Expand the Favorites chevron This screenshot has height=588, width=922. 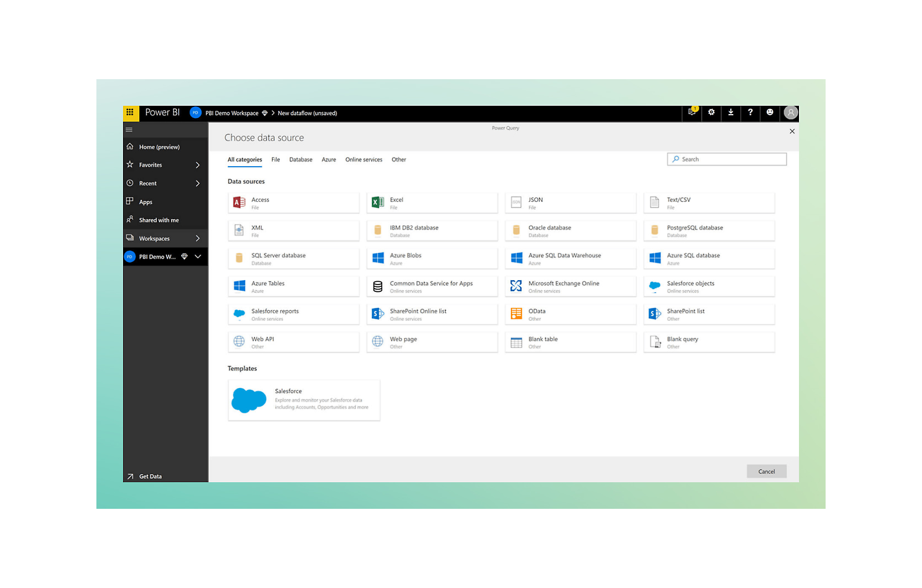tap(198, 165)
